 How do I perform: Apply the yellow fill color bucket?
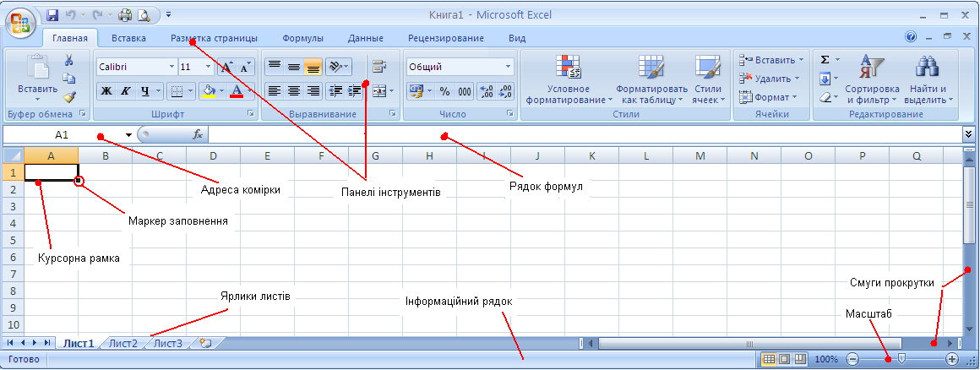point(210,91)
